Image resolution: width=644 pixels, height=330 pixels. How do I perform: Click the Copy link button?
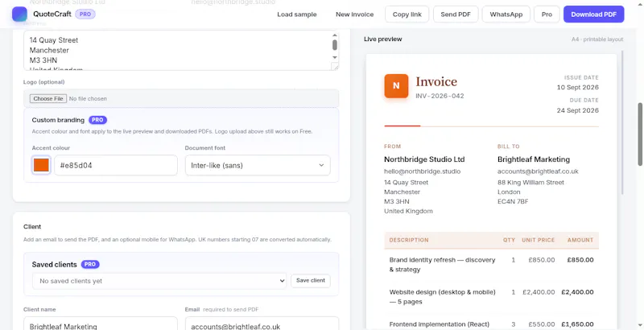pos(407,14)
